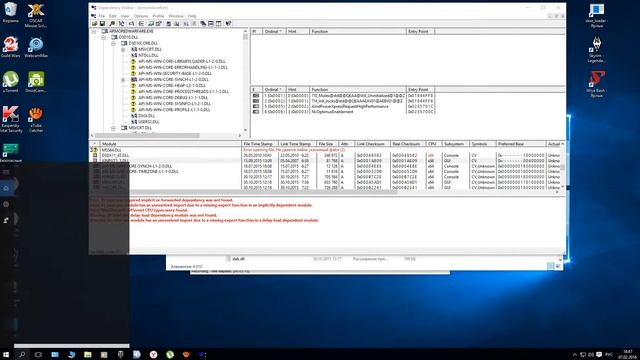Click the Open file toolbar icon
The width and height of the screenshot is (640, 360).
pyautogui.click(x=94, y=24)
